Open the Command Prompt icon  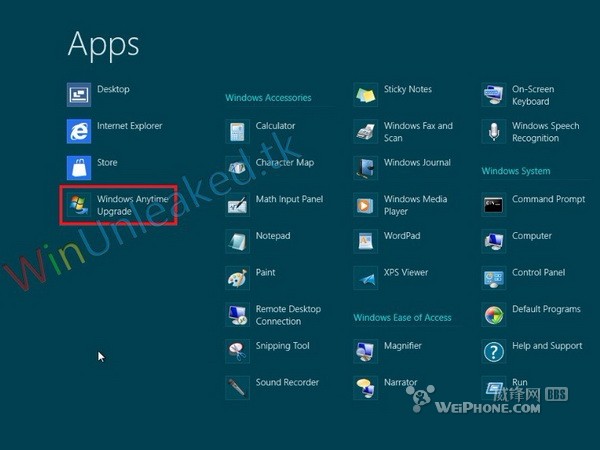click(x=494, y=204)
